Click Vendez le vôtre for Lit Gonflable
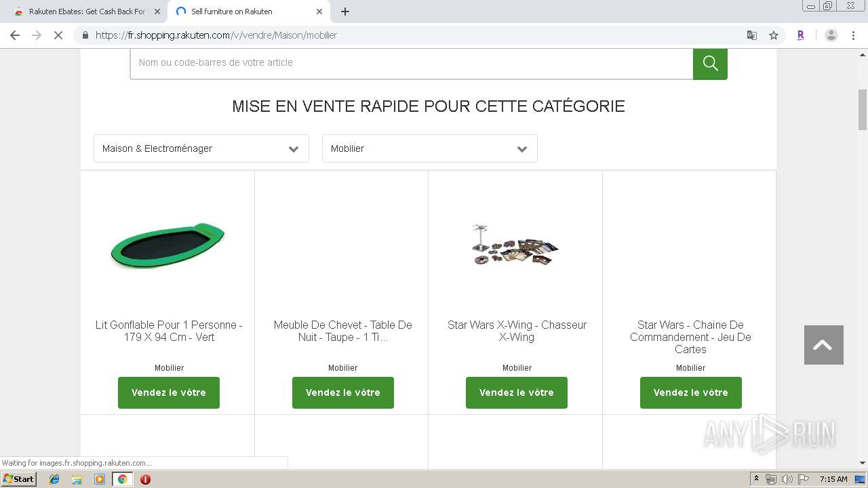This screenshot has height=488, width=868. [x=169, y=392]
